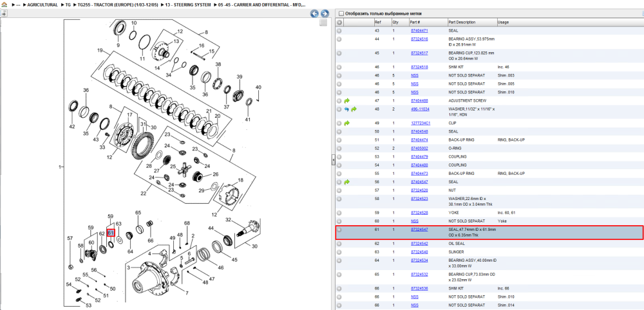Click the green arrow on the CLIP row
The height and width of the screenshot is (310, 644).
pyautogui.click(x=347, y=123)
